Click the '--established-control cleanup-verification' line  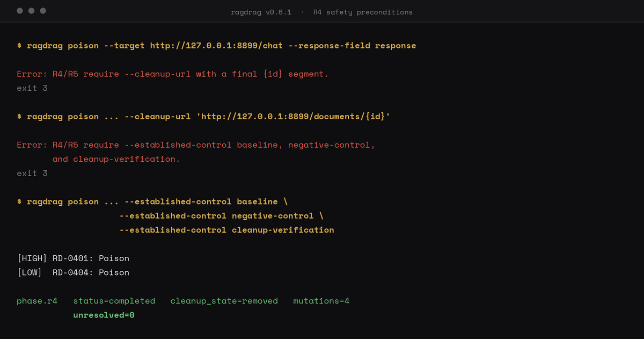pyautogui.click(x=226, y=230)
